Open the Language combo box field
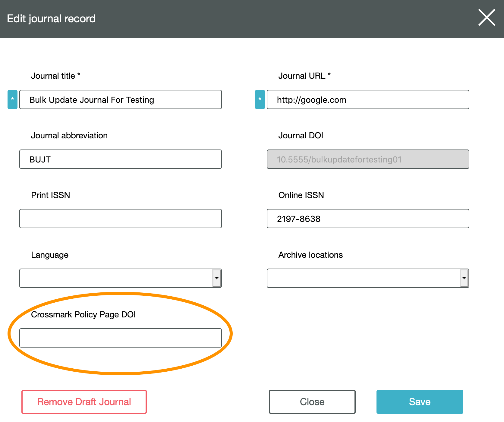The image size is (504, 422). pyautogui.click(x=116, y=278)
